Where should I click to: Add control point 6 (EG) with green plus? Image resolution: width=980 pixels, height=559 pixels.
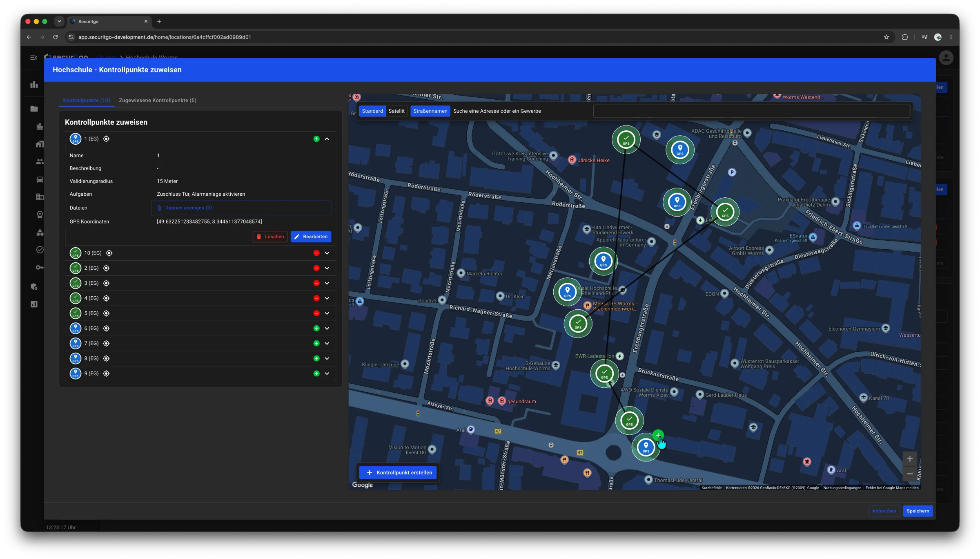click(x=316, y=328)
